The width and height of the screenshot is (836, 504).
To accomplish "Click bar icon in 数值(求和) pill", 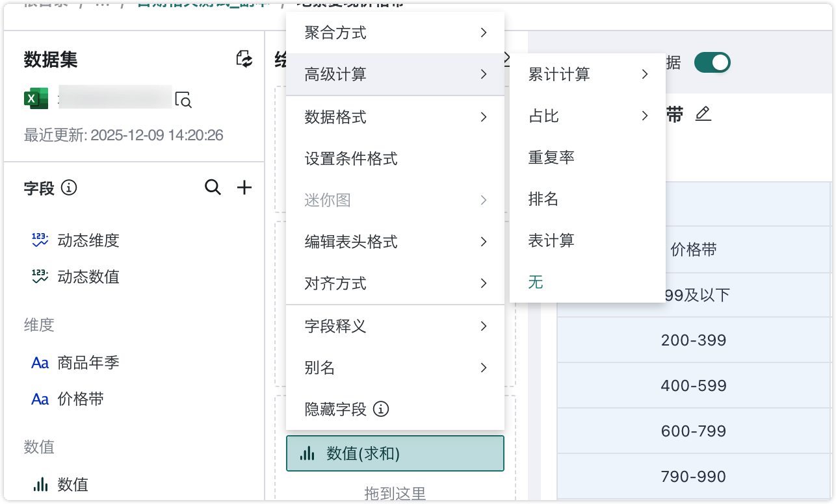I will pos(307,453).
